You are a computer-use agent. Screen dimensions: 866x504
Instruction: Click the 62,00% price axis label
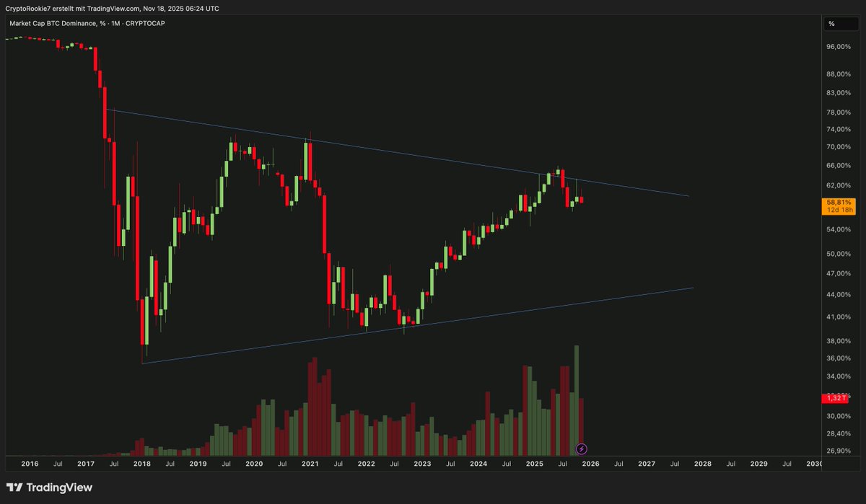[839, 186]
